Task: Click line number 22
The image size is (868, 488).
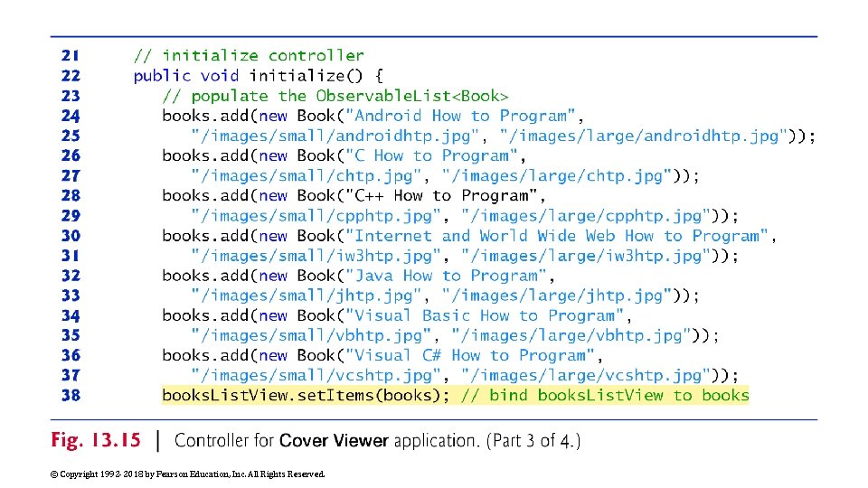Action: tap(71, 75)
